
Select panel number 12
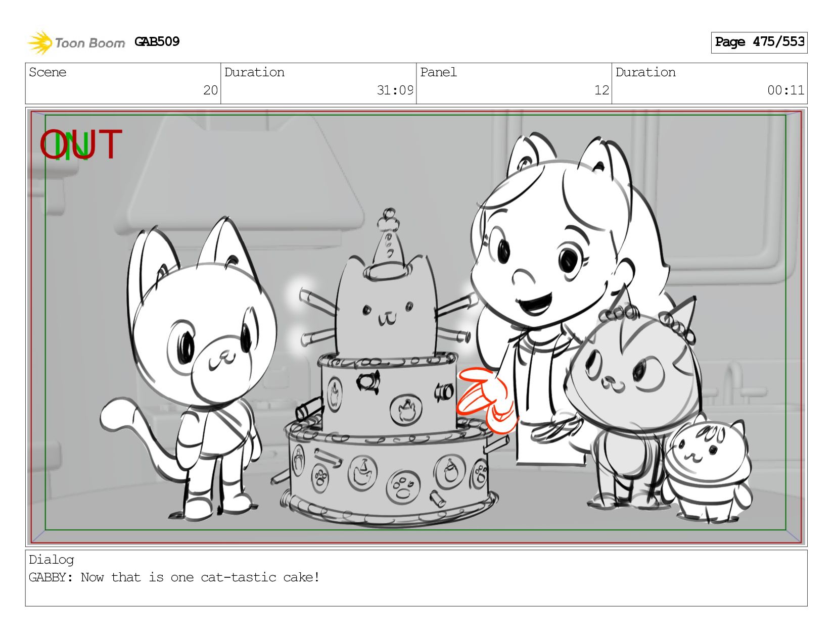[601, 90]
